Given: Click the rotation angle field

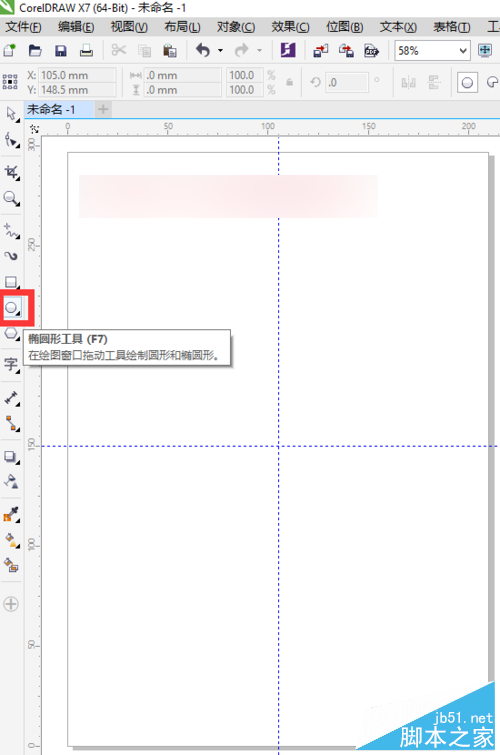Looking at the screenshot, I should click(347, 82).
